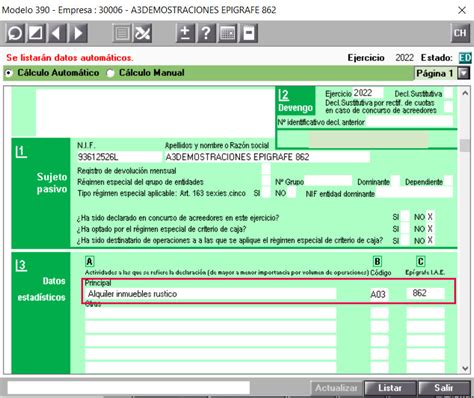Check SI for régimen especial criterio de caja
Screen dimensions: 474x398
pos(405,229)
